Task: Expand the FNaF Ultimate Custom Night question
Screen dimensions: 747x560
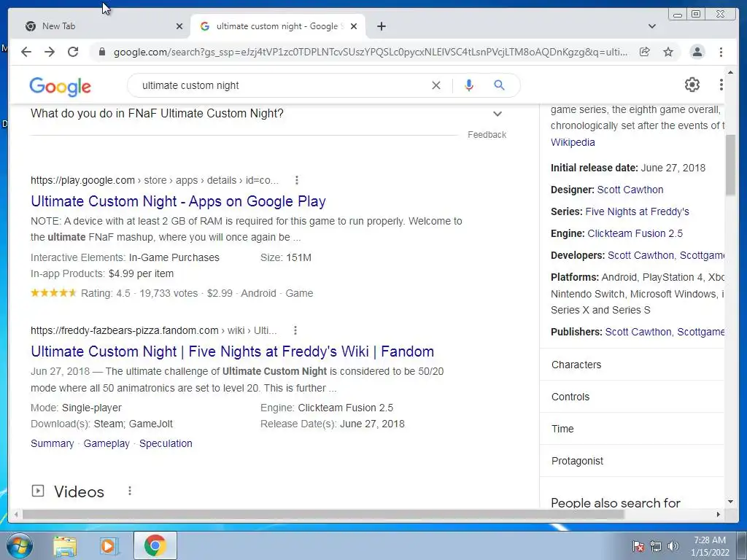Action: click(x=267, y=114)
